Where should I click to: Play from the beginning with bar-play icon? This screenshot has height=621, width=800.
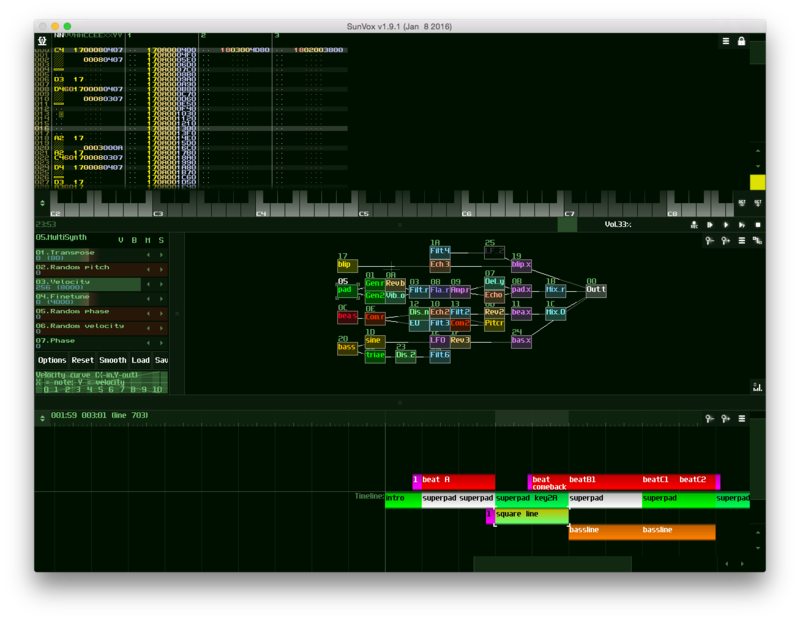click(710, 225)
